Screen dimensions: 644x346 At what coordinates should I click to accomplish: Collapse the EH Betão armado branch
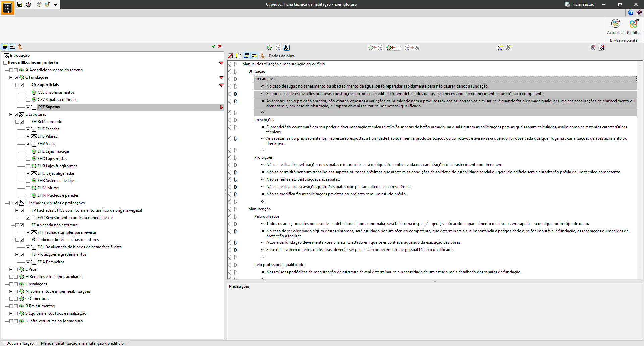[17, 122]
